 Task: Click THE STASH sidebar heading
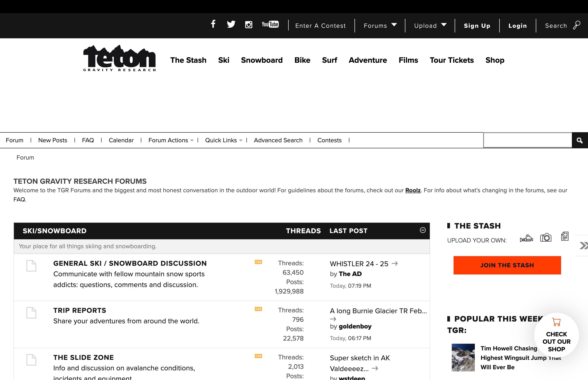[x=478, y=226]
